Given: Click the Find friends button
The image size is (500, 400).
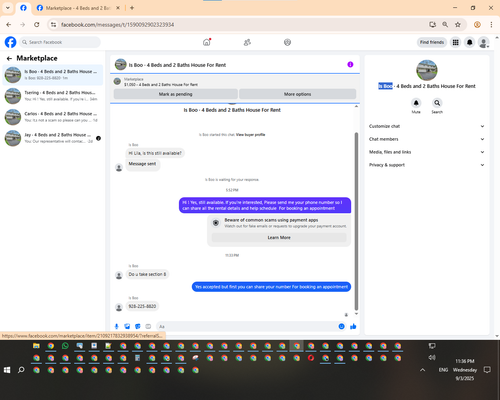Looking at the screenshot, I should [432, 42].
